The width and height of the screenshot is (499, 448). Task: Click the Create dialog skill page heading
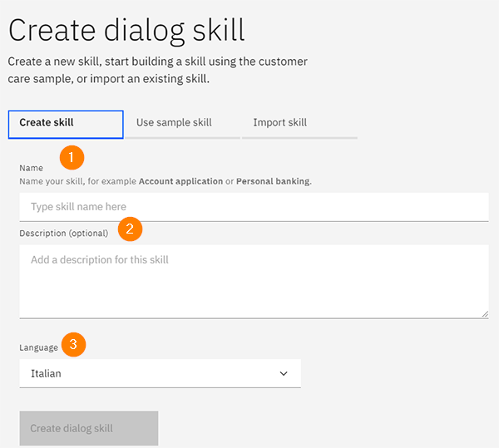pos(126,30)
